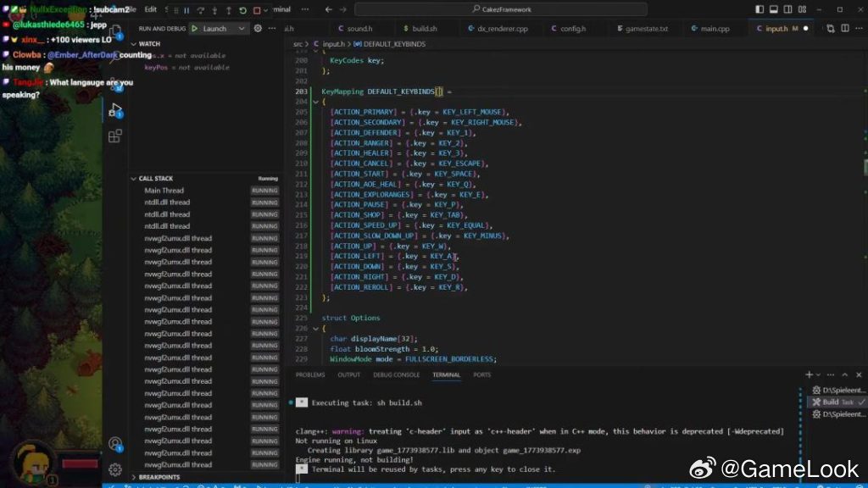Start debugging with the green Launch button
Screen dimensions: 868x488
pos(195,28)
